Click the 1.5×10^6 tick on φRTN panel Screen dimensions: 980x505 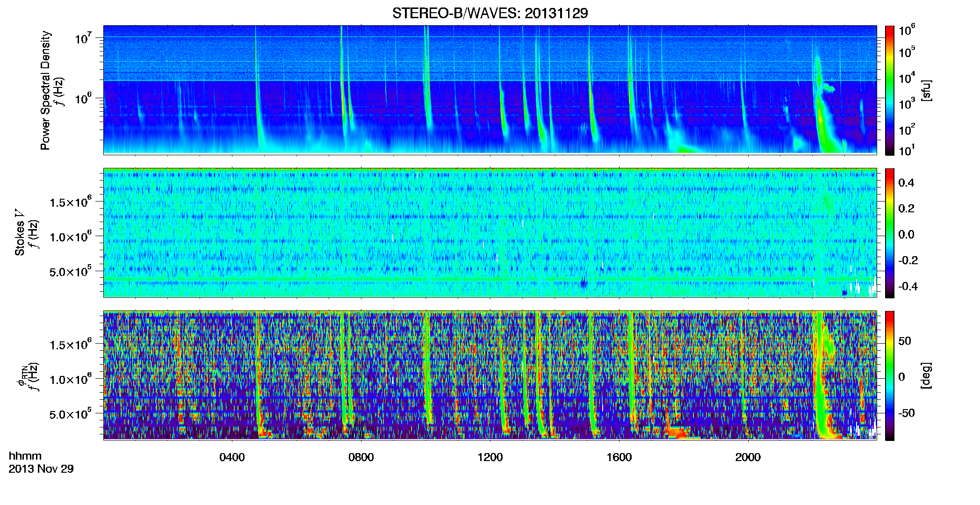pos(71,345)
